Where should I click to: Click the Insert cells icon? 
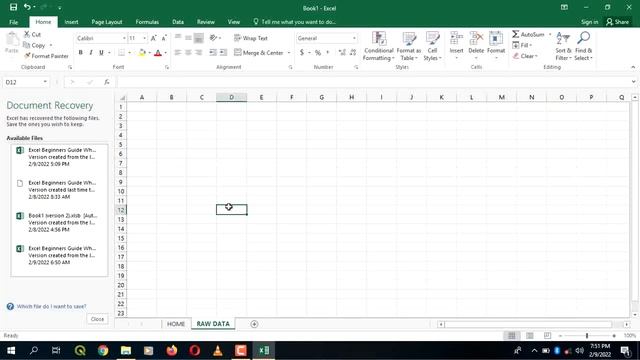[x=456, y=39]
